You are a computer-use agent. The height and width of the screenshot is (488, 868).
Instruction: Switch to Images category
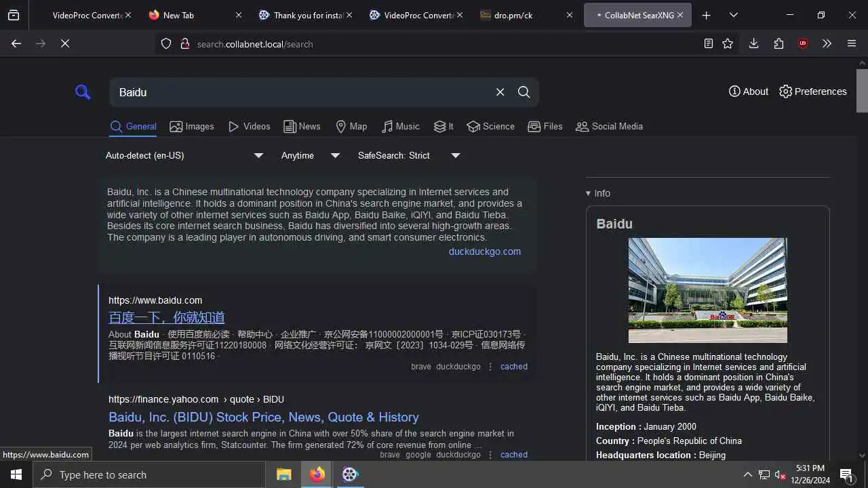tap(192, 126)
